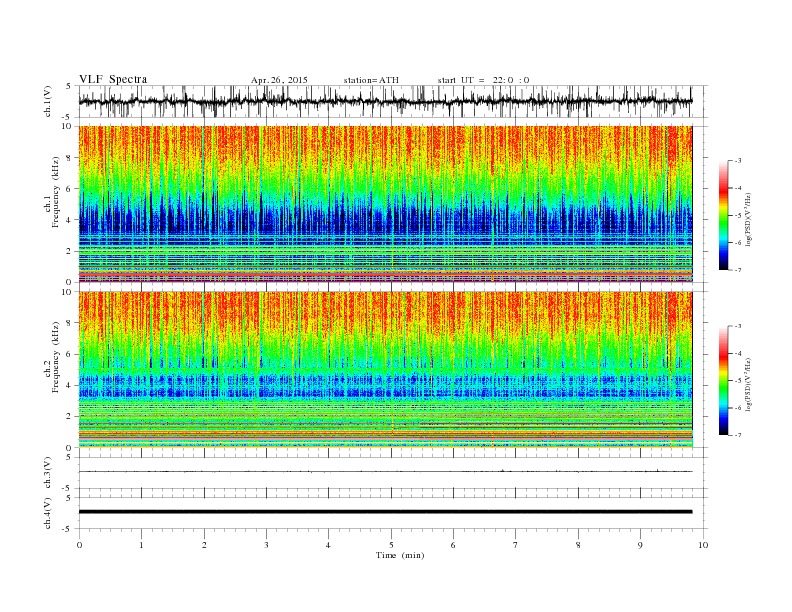
Task: Click the "0" tick on the time axis
Action: (79, 545)
